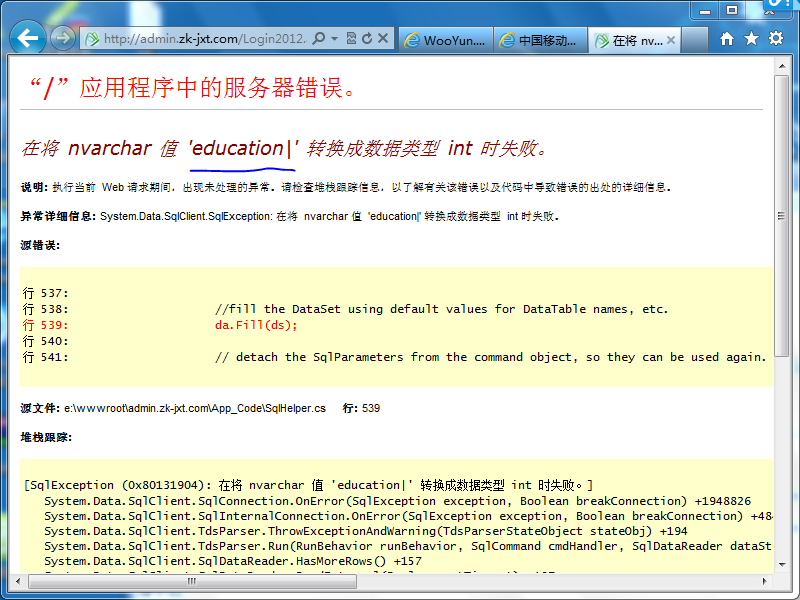The image size is (800, 600).
Task: Toggle the Compatibility View icon
Action: point(351,38)
